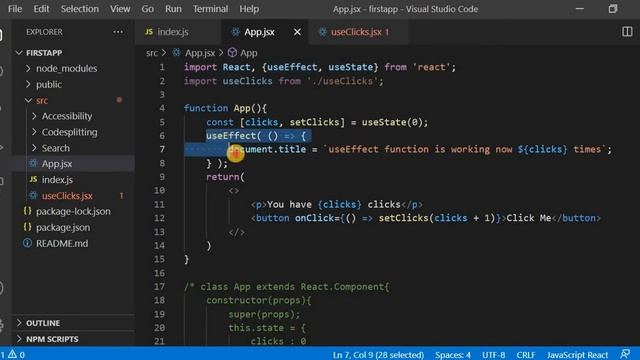Open package.json file
The image size is (640, 360).
[63, 227]
